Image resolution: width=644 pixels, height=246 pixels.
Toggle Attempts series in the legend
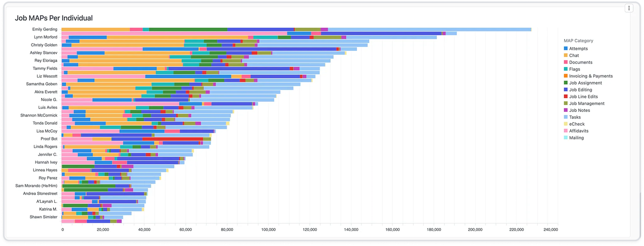578,48
